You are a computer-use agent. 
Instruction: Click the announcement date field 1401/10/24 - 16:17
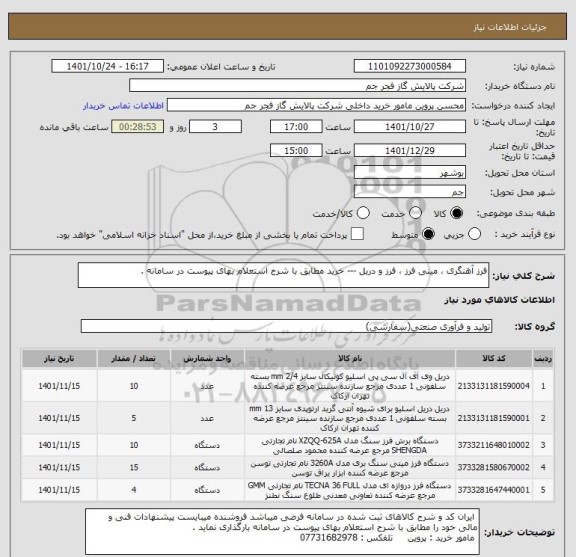pos(107,67)
